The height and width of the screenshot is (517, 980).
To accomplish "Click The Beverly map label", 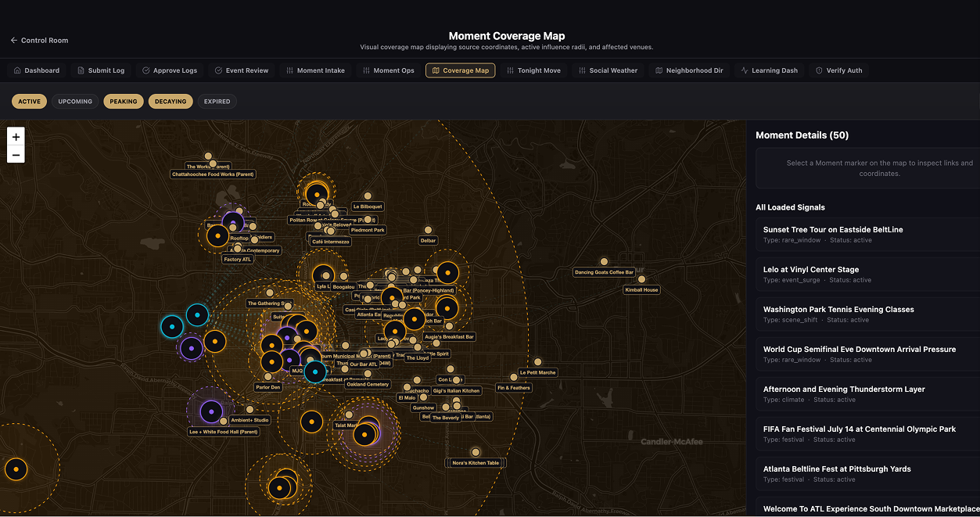I will [446, 418].
